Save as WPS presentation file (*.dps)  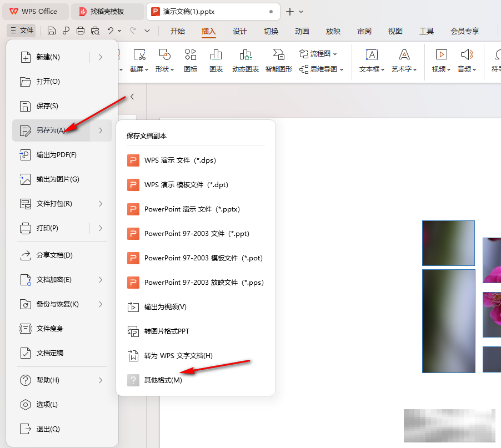[196, 160]
